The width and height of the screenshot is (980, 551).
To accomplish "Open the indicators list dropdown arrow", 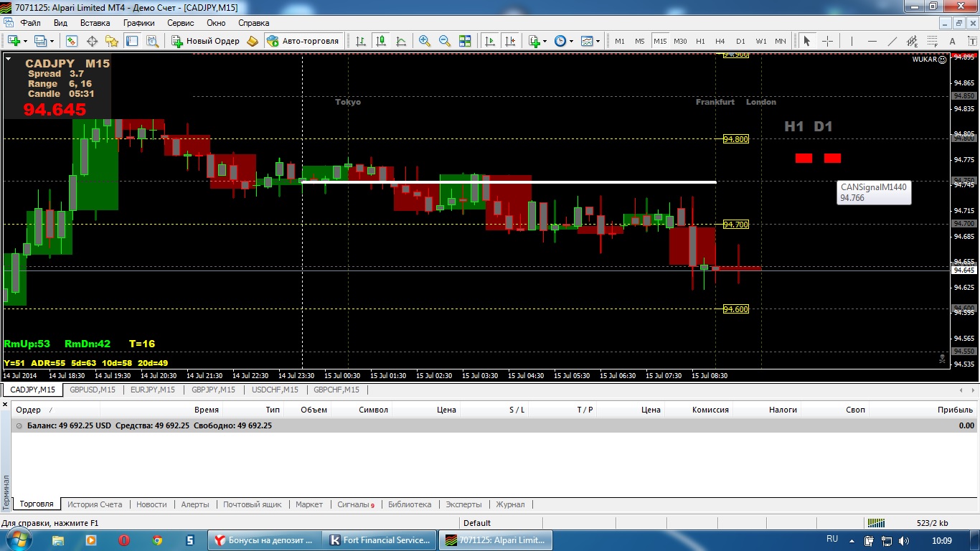I will coord(545,41).
